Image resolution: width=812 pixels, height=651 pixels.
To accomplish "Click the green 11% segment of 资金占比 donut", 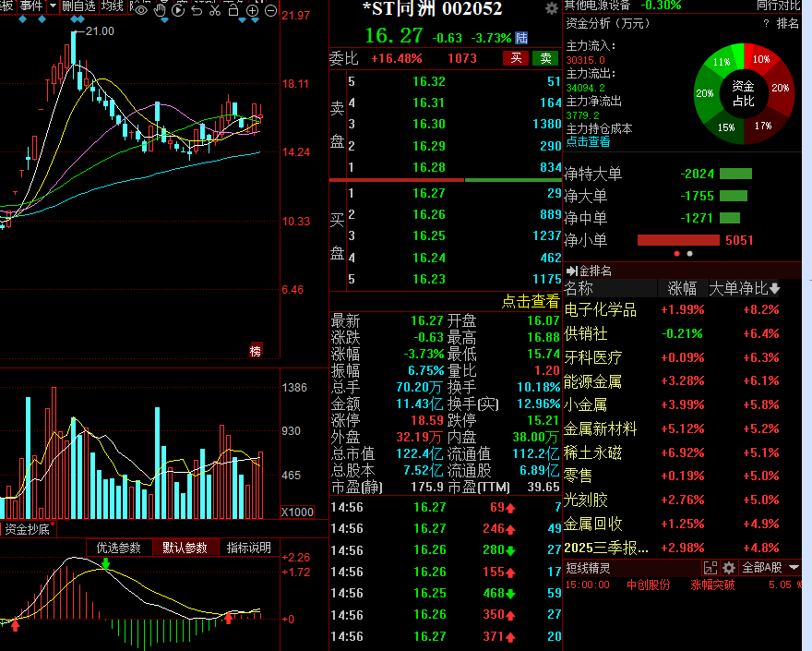I will (722, 62).
